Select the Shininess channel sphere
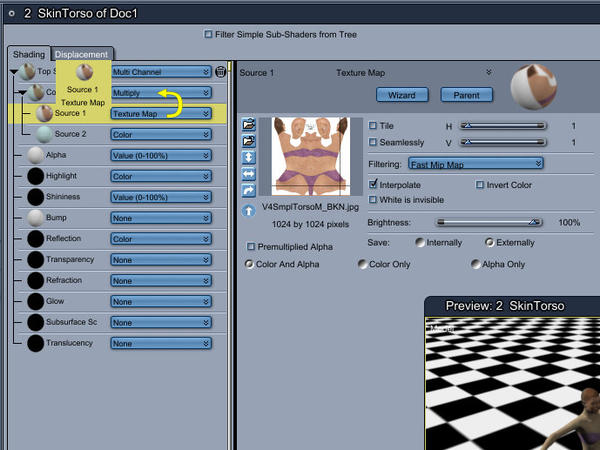 pos(36,197)
